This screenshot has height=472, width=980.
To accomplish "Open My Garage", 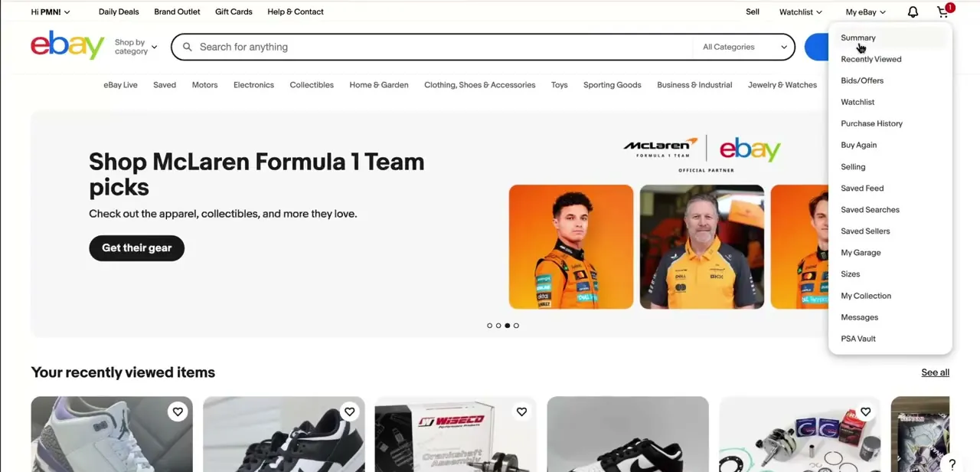I will pyautogui.click(x=861, y=252).
